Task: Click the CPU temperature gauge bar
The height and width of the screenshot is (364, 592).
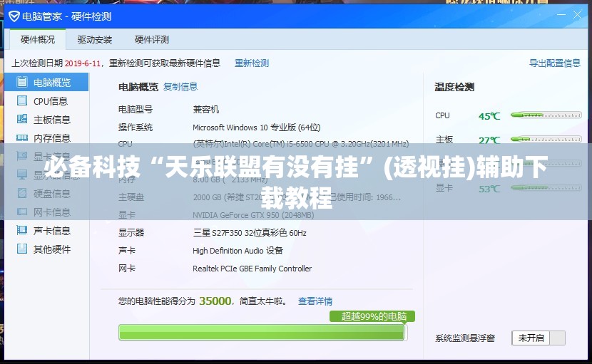Action: [x=546, y=115]
